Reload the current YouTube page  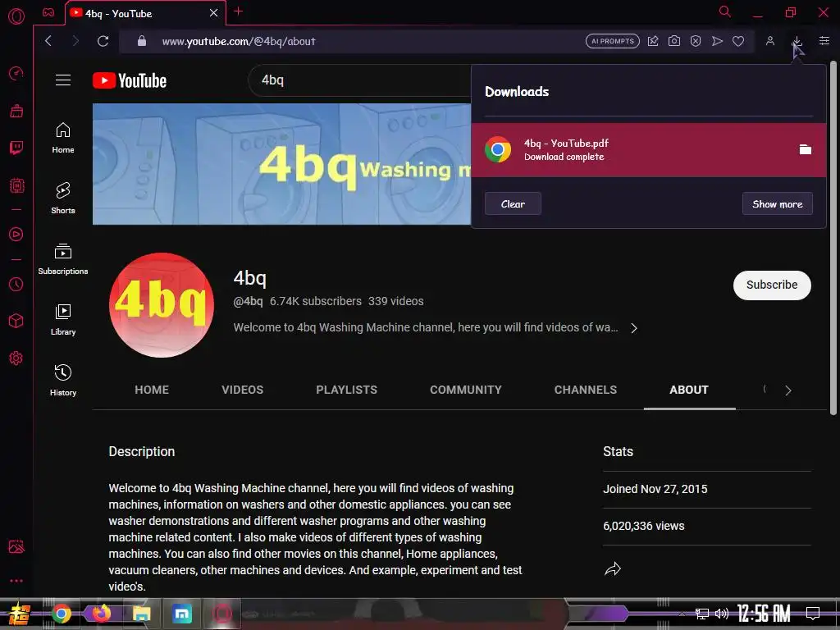[103, 41]
